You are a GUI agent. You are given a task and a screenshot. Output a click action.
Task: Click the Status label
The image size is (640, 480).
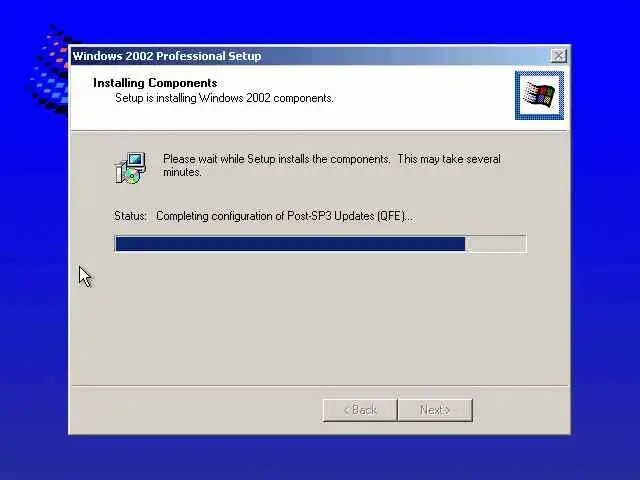coord(130,216)
